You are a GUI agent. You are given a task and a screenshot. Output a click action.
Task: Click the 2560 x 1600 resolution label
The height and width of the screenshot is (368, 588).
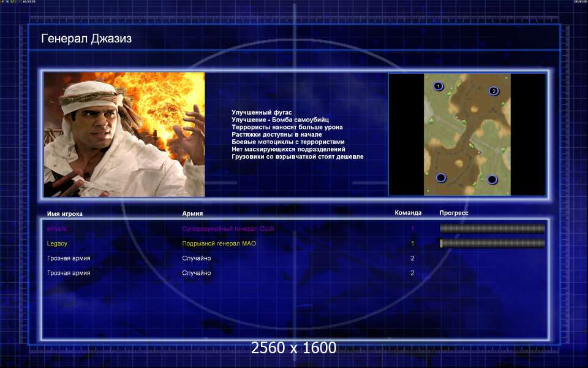pyautogui.click(x=293, y=347)
